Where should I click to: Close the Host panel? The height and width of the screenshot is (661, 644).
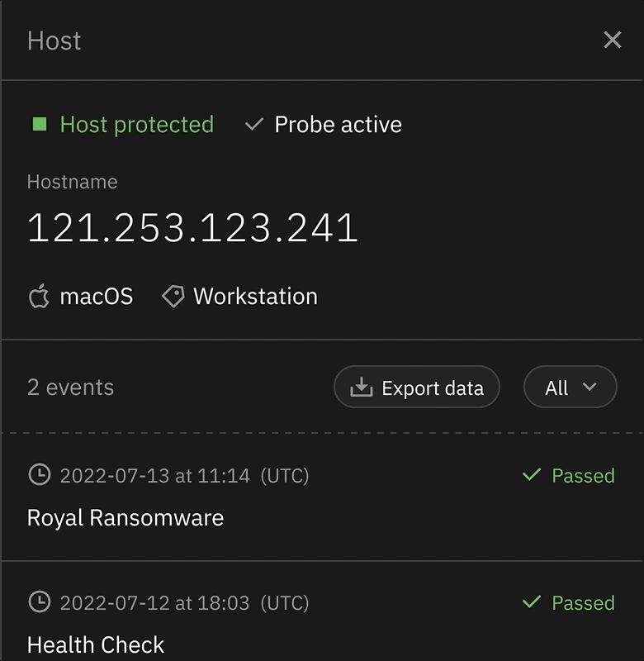(612, 40)
